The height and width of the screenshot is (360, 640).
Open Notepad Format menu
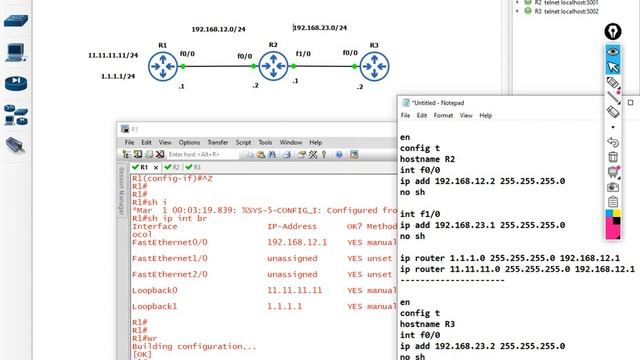coord(443,116)
